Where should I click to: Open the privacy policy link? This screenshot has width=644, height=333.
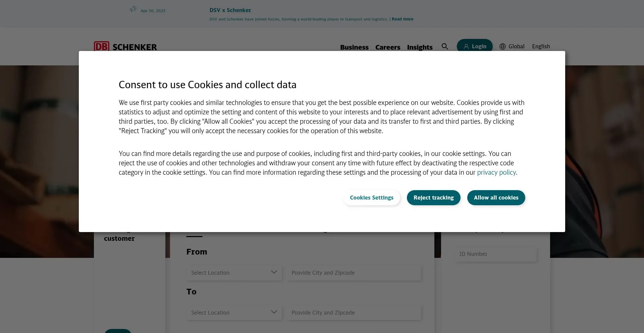496,172
